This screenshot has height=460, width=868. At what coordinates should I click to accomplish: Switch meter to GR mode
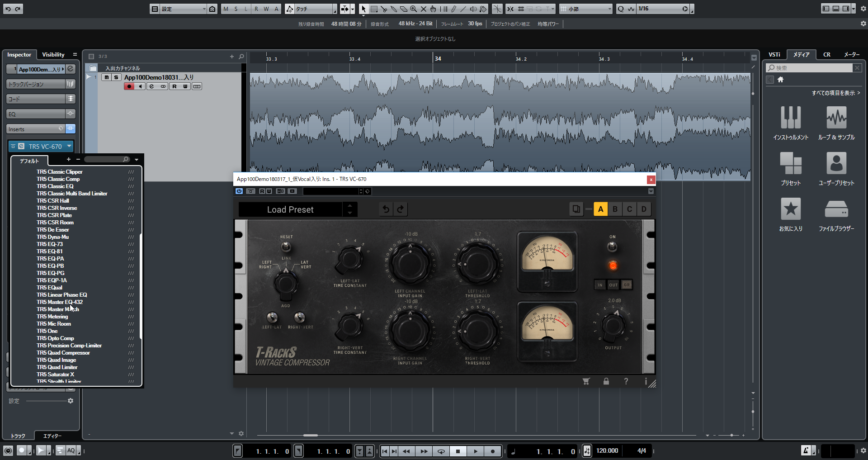tap(627, 285)
